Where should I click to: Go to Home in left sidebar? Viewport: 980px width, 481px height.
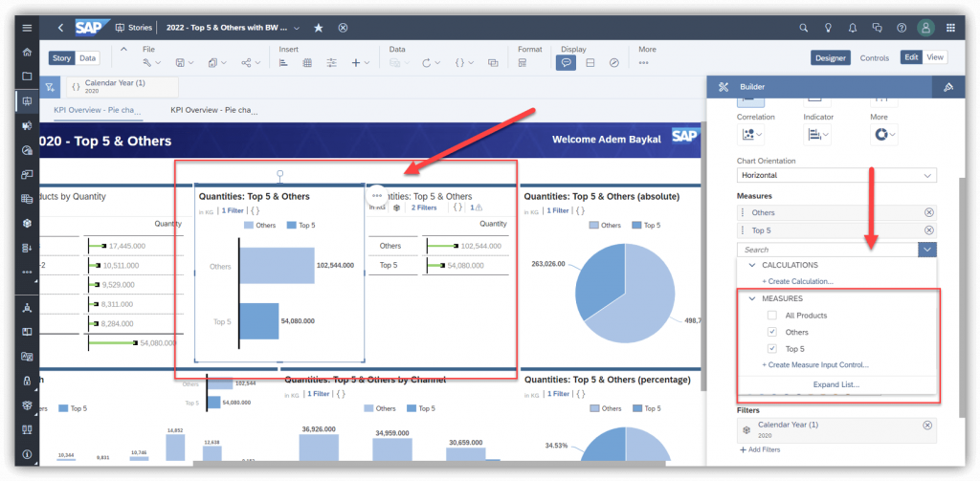tap(27, 52)
